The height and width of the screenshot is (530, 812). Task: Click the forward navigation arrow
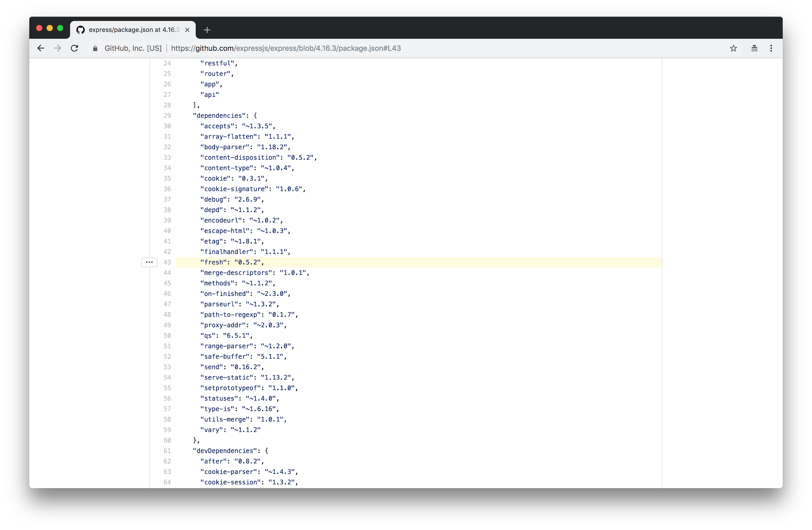pos(58,48)
